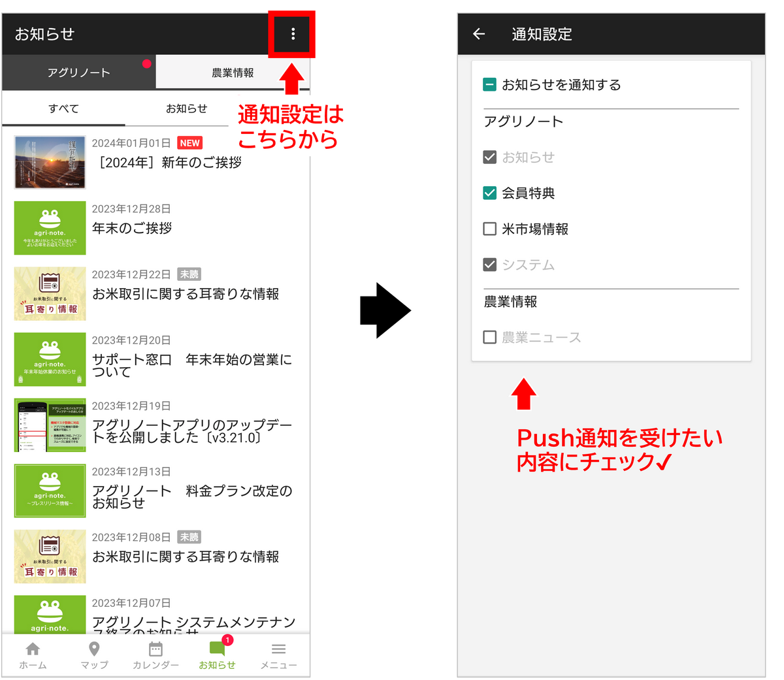
Task: Open the frog thumbnail for サポート窓口 notice
Action: 50,359
